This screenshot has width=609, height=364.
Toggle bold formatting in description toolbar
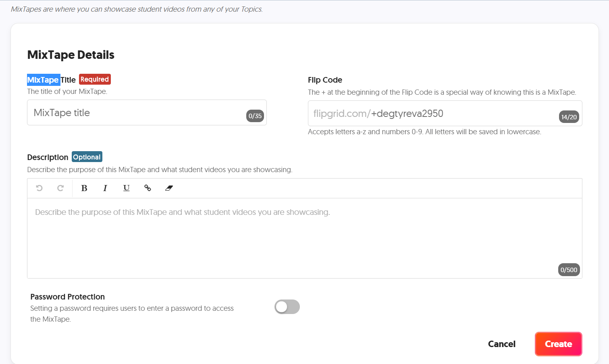84,188
